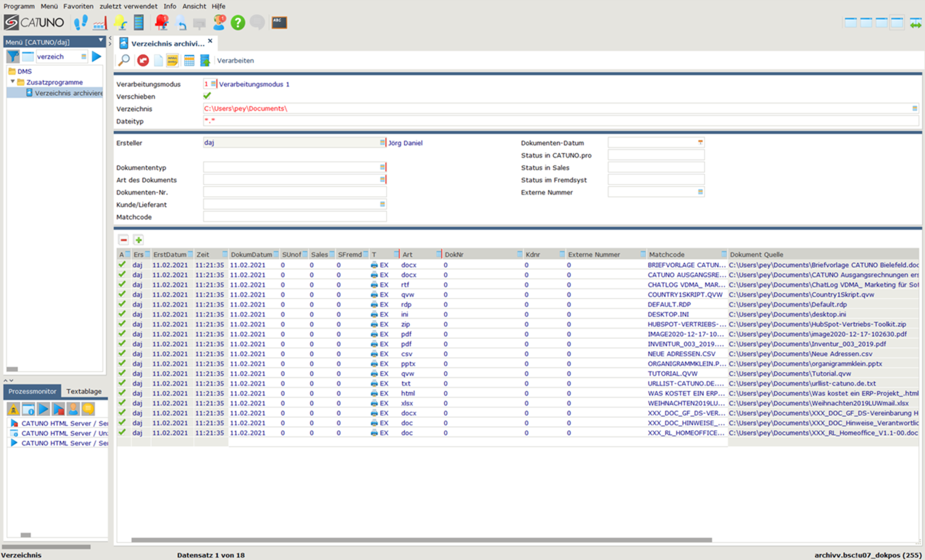Viewport: 925px width, 560px height.
Task: Click the calendar grid icon in document toolbar
Action: pos(189,60)
